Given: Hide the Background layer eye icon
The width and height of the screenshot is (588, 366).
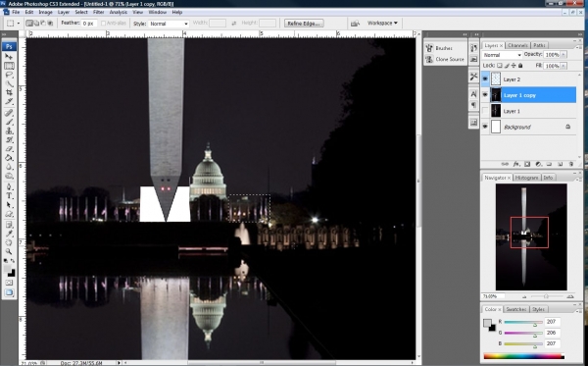Looking at the screenshot, I should coord(485,127).
